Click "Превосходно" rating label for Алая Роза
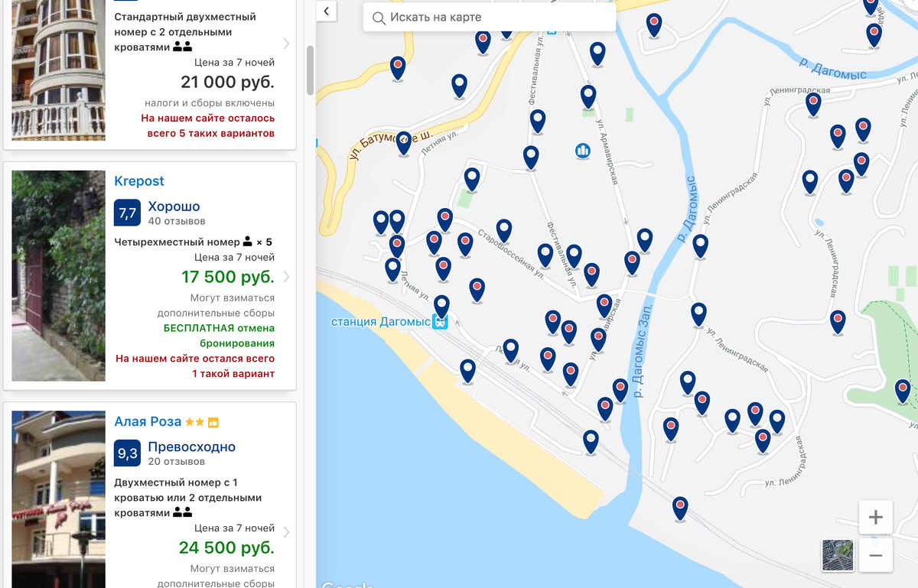The image size is (918, 588). (x=192, y=447)
